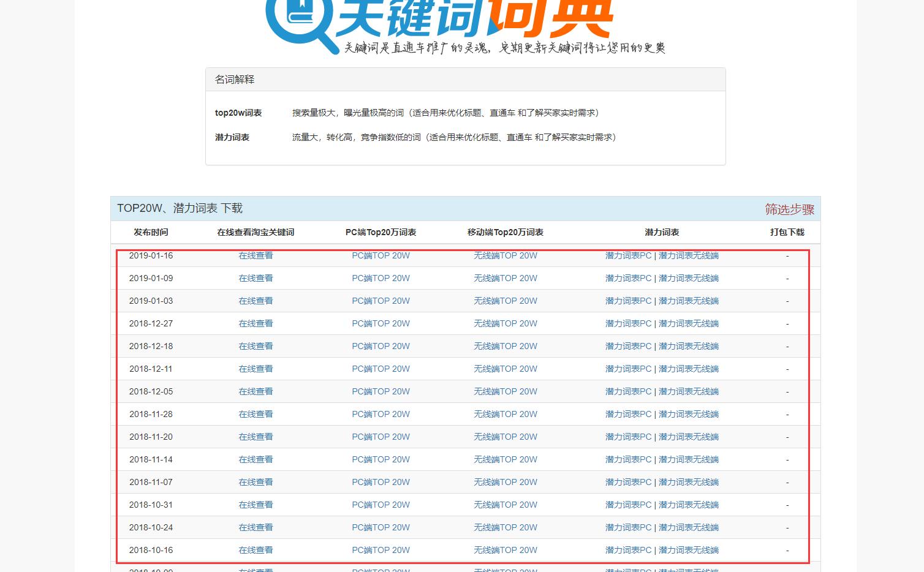Click the 发布时间 column header
The image size is (924, 572).
pyautogui.click(x=151, y=232)
